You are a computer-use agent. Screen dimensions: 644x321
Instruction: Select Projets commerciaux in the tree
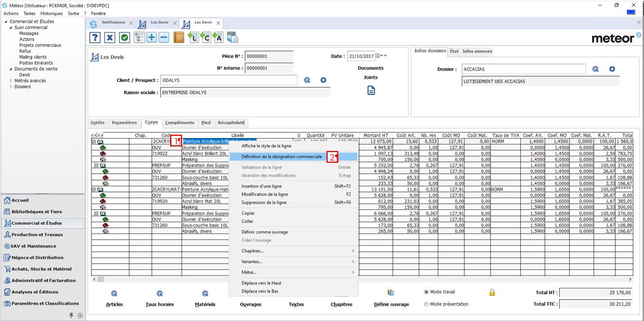click(x=40, y=45)
